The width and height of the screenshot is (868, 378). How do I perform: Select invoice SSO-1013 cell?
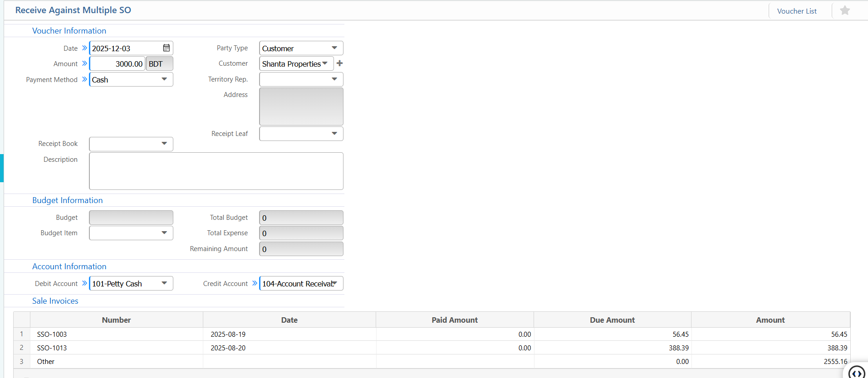pyautogui.click(x=117, y=348)
